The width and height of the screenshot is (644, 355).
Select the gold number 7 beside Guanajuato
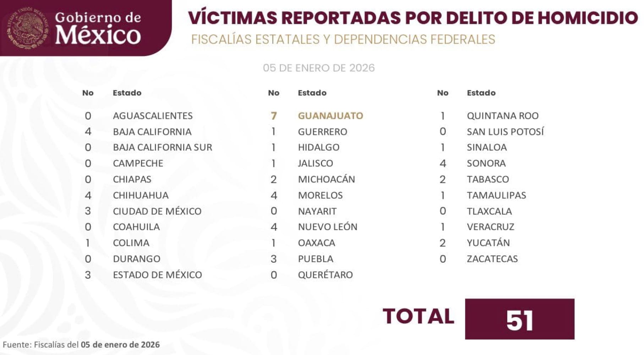273,116
